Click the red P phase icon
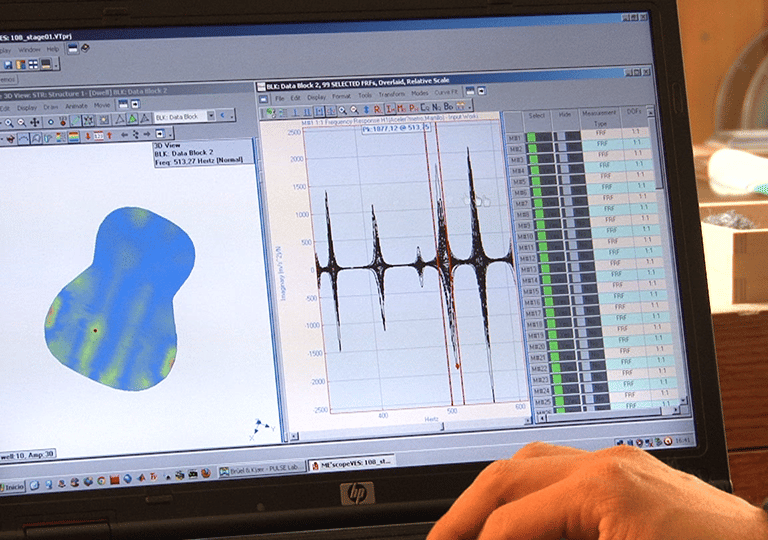Screen dimensions: 768x540 [x=413, y=107]
